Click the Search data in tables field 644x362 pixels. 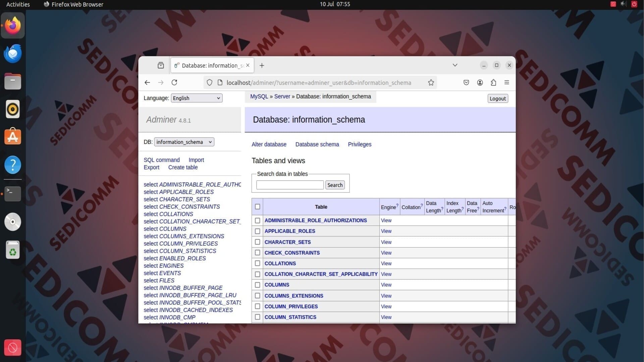290,185
